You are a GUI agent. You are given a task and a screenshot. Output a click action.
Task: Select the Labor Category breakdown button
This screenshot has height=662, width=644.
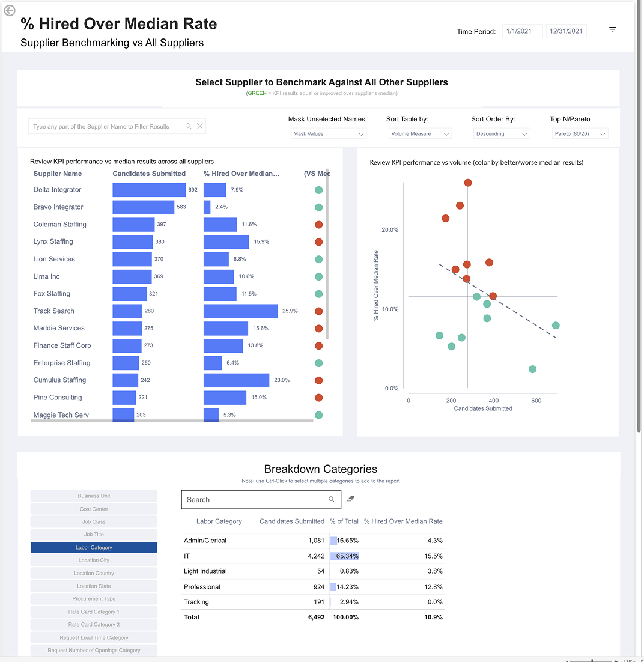pyautogui.click(x=94, y=548)
